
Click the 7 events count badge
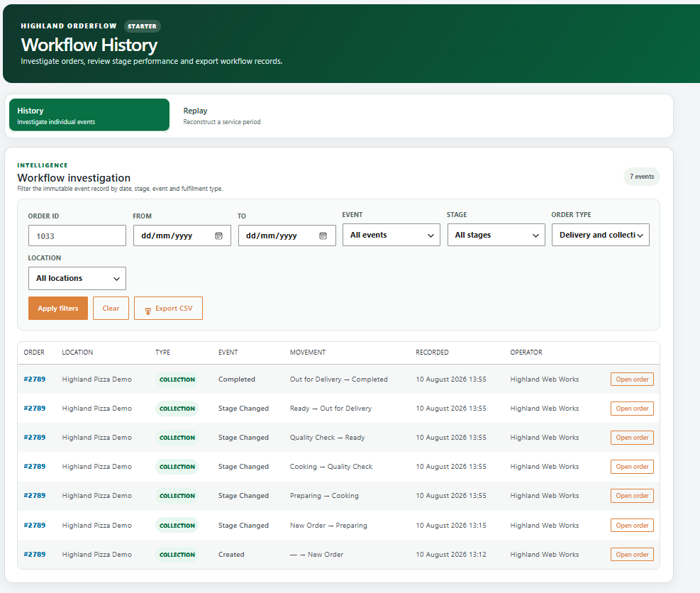642,177
